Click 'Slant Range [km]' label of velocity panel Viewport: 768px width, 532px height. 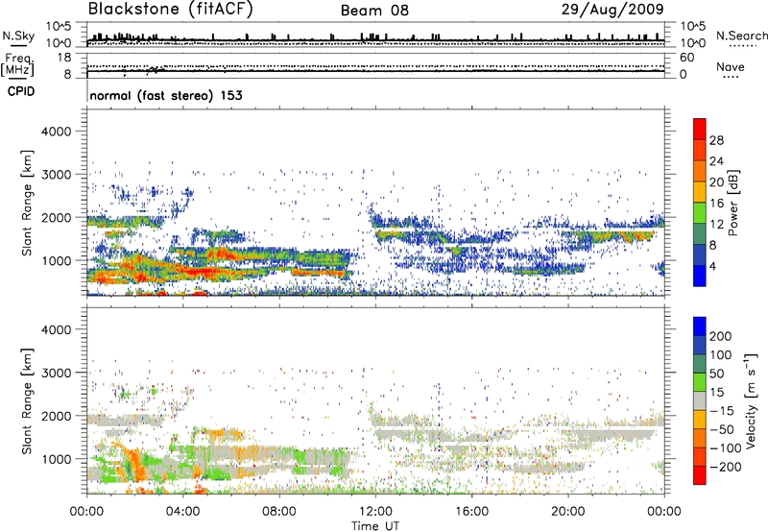tap(27, 400)
